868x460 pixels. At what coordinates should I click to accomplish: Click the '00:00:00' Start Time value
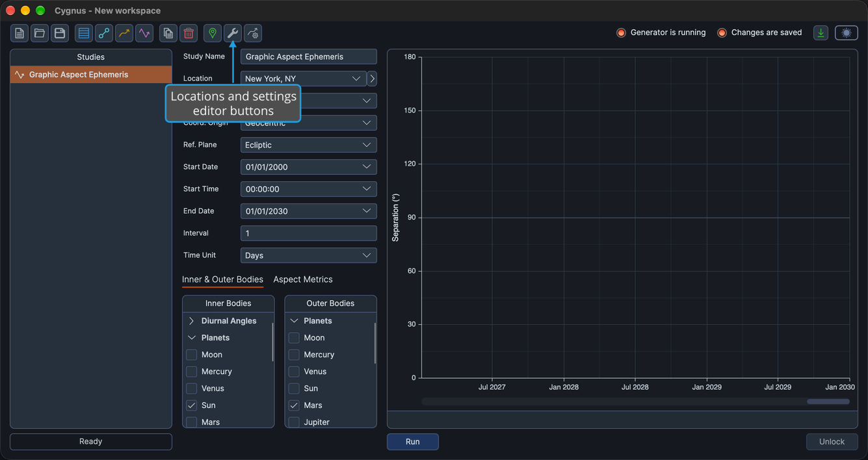(x=263, y=189)
